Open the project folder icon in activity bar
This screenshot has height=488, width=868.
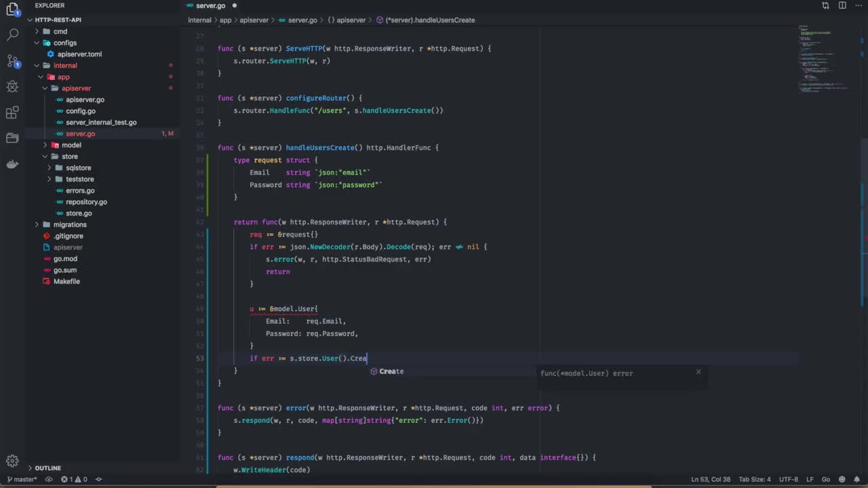pyautogui.click(x=12, y=138)
